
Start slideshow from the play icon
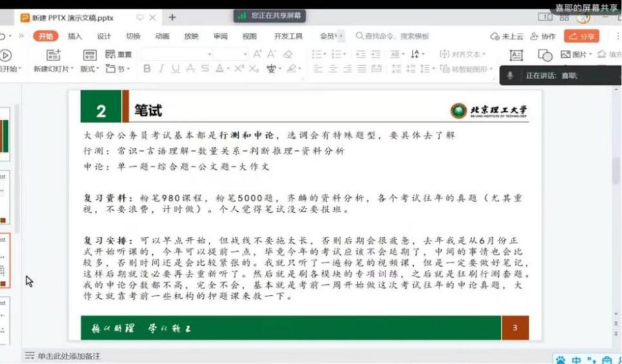click(x=5, y=55)
